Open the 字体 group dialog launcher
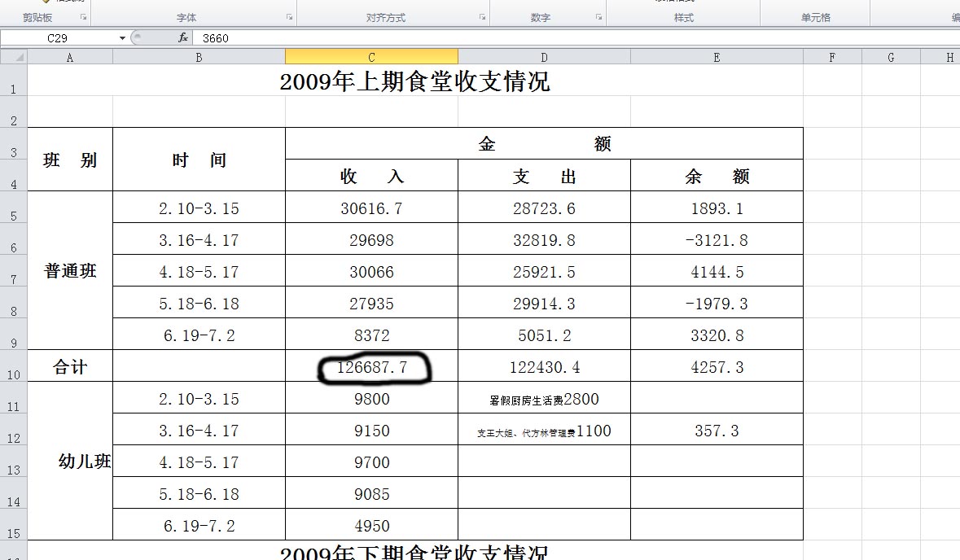The image size is (960, 560). point(289,17)
